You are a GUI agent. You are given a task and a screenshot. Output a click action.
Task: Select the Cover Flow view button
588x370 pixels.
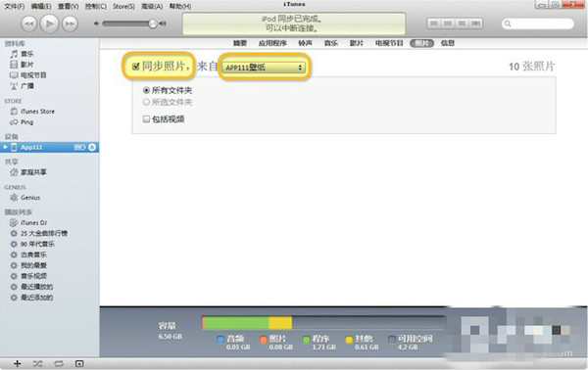(x=476, y=23)
